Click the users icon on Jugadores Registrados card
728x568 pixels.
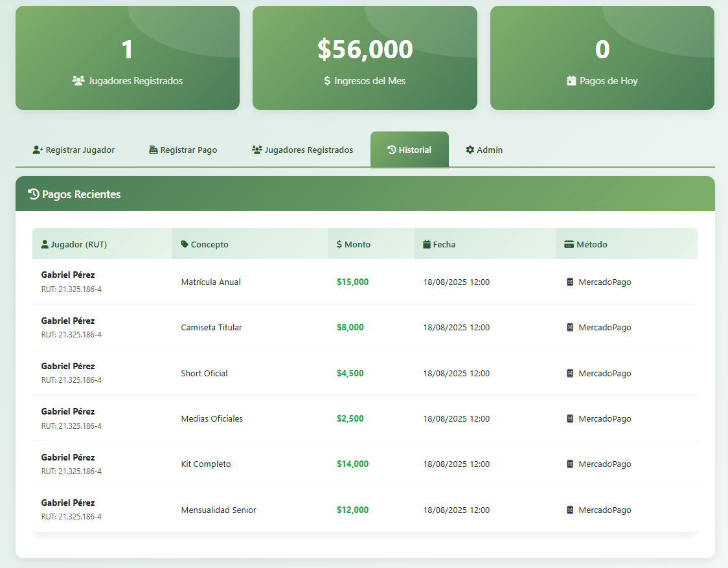pos(78,81)
